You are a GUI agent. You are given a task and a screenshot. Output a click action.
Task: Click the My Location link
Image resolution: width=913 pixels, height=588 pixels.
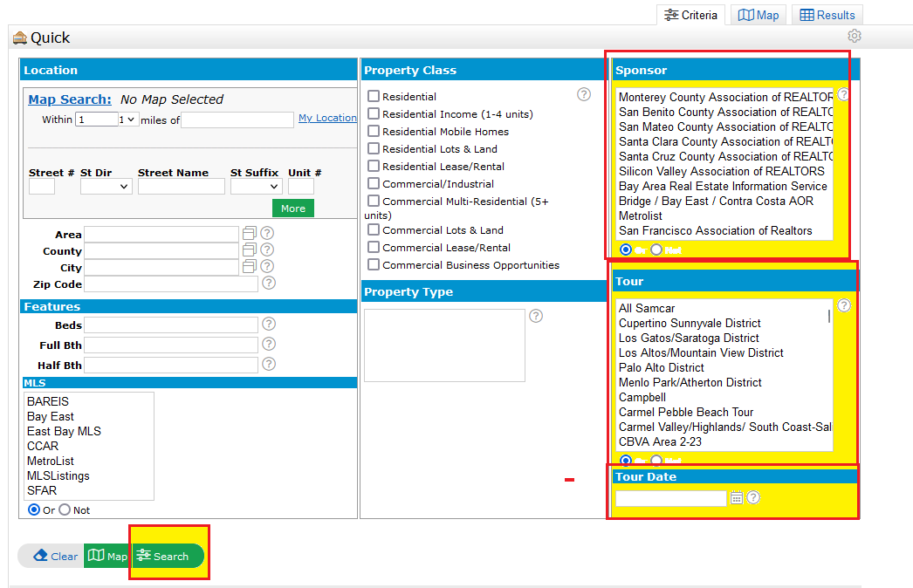click(328, 118)
